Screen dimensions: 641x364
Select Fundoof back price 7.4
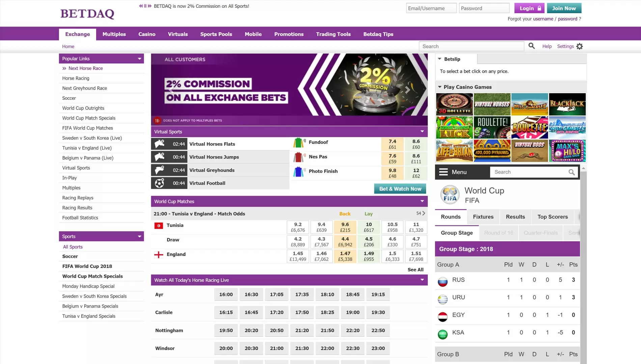[x=392, y=144]
